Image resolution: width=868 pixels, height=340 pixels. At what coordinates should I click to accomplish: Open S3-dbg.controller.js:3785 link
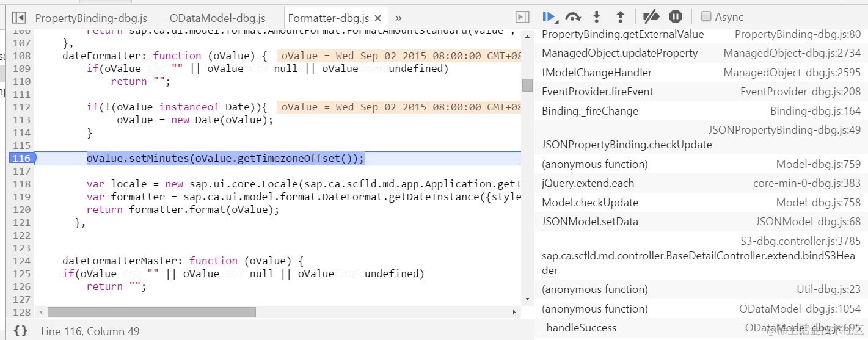pos(800,241)
